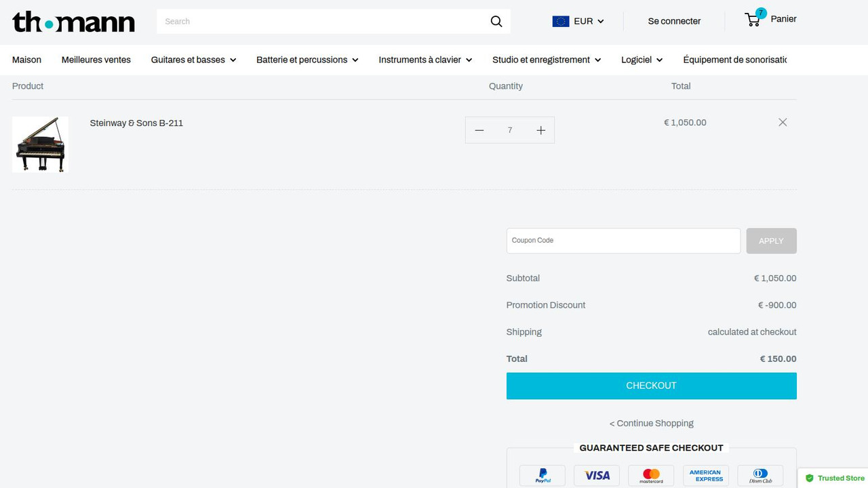Screen dimensions: 868x488
Task: Open the shopping cart icon
Action: 753,20
